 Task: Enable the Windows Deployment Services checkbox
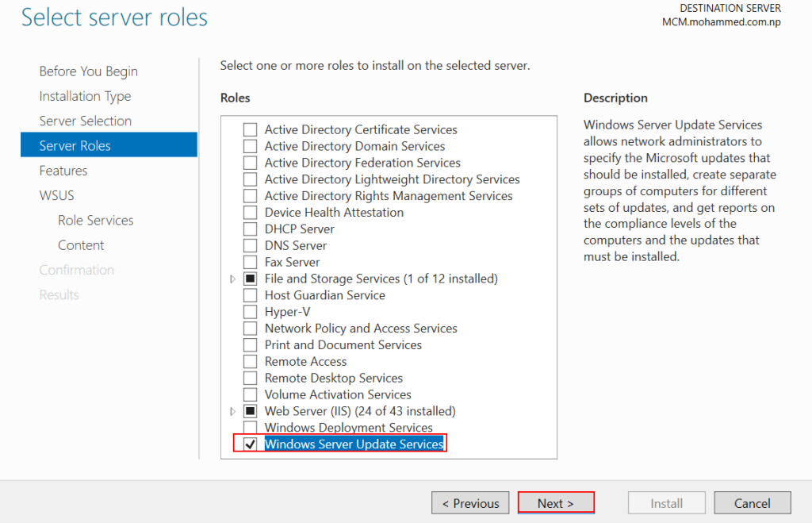pos(251,428)
